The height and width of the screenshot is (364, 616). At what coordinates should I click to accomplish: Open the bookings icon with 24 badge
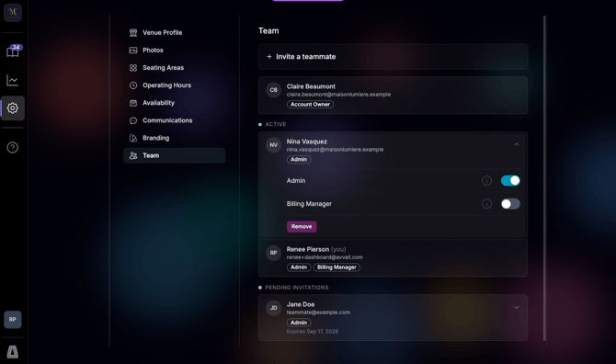pos(13,51)
